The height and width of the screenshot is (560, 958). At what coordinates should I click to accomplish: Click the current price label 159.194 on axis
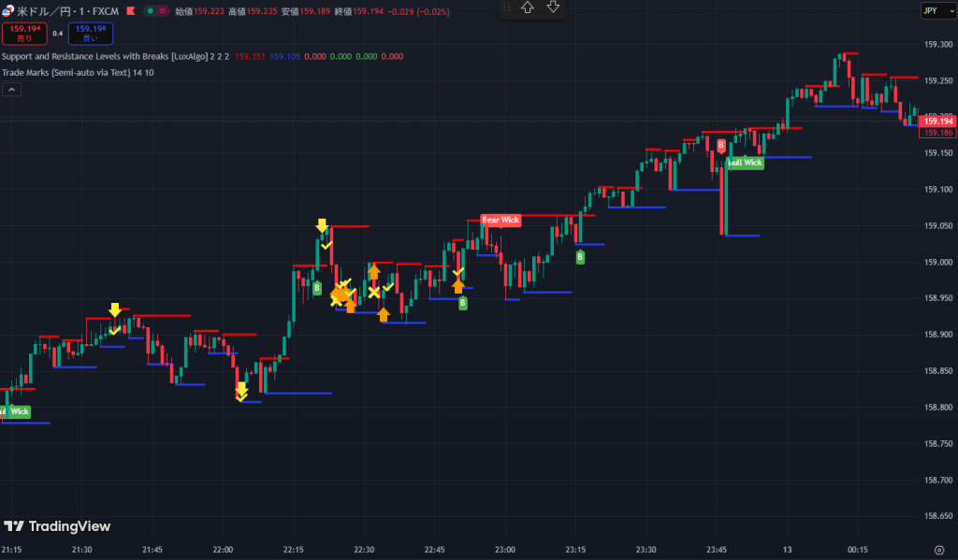point(937,122)
